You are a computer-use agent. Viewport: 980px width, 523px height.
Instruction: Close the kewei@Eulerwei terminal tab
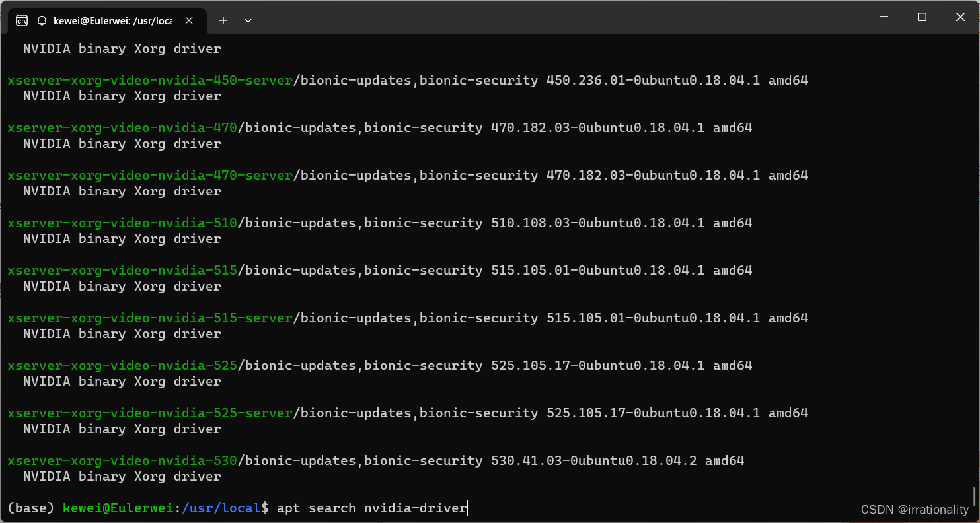189,20
